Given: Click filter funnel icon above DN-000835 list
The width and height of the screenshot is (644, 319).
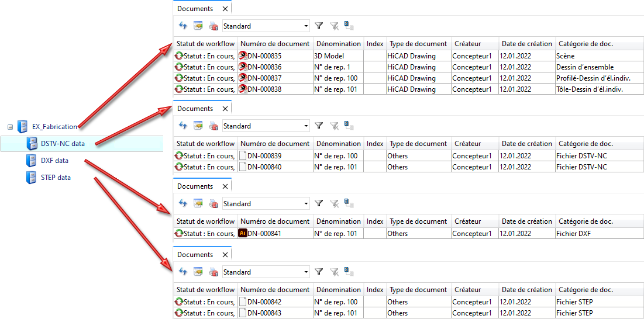Looking at the screenshot, I should (319, 26).
